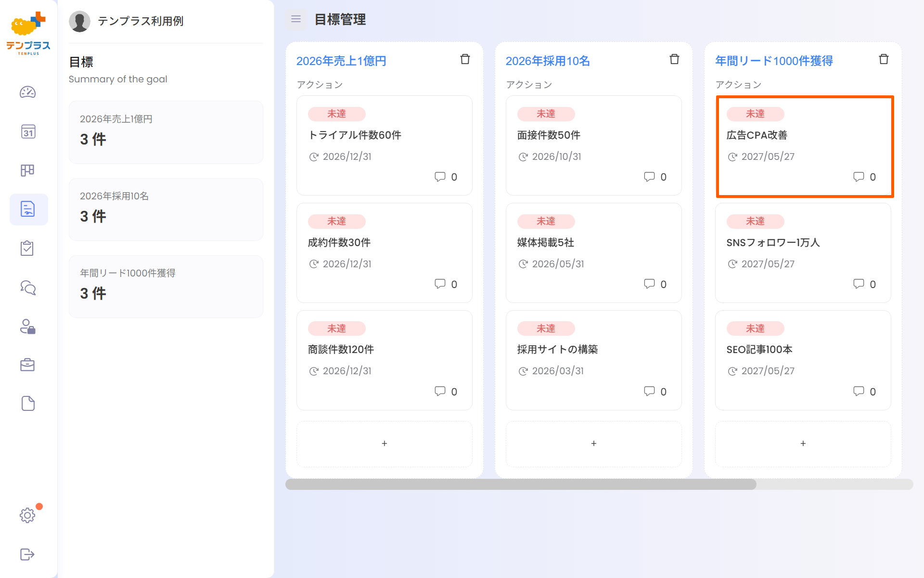The height and width of the screenshot is (578, 924).
Task: Delete 年間リード1000件獲得 goal via trash icon
Action: pos(884,59)
